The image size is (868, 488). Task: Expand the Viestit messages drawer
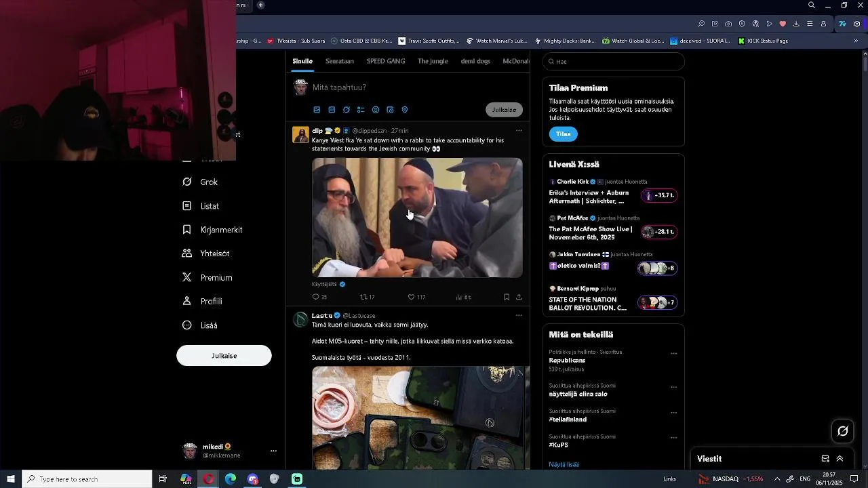(840, 459)
